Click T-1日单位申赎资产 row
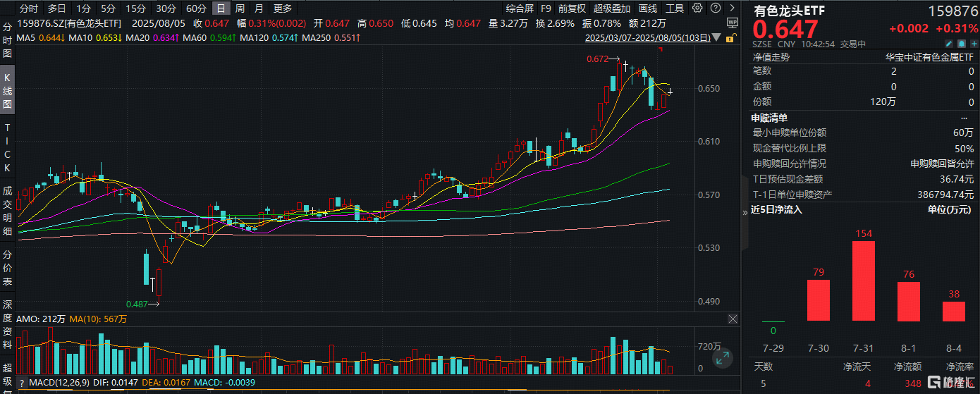Screen dimensions: 980x394 pyautogui.click(x=863, y=194)
